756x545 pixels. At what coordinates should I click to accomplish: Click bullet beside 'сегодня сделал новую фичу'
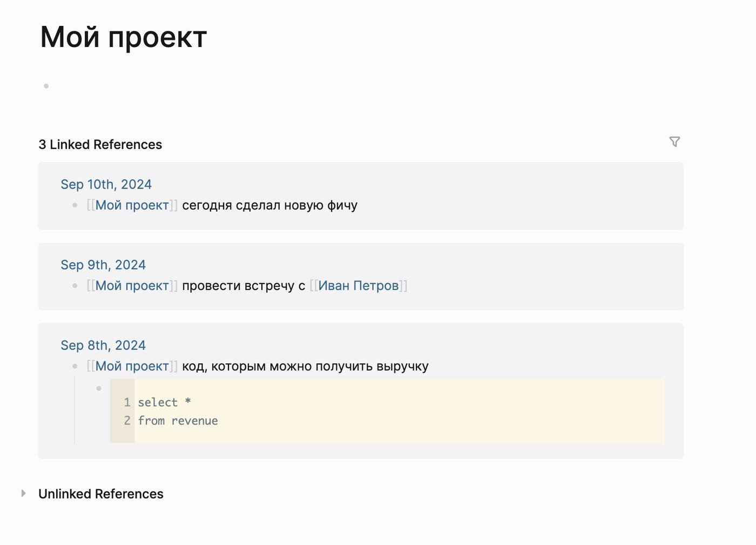coord(75,205)
